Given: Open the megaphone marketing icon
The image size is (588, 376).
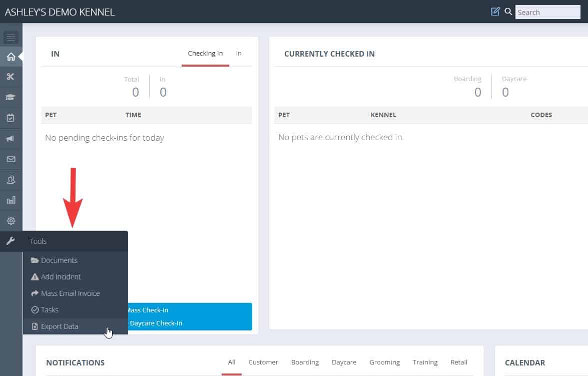Looking at the screenshot, I should [x=11, y=139].
